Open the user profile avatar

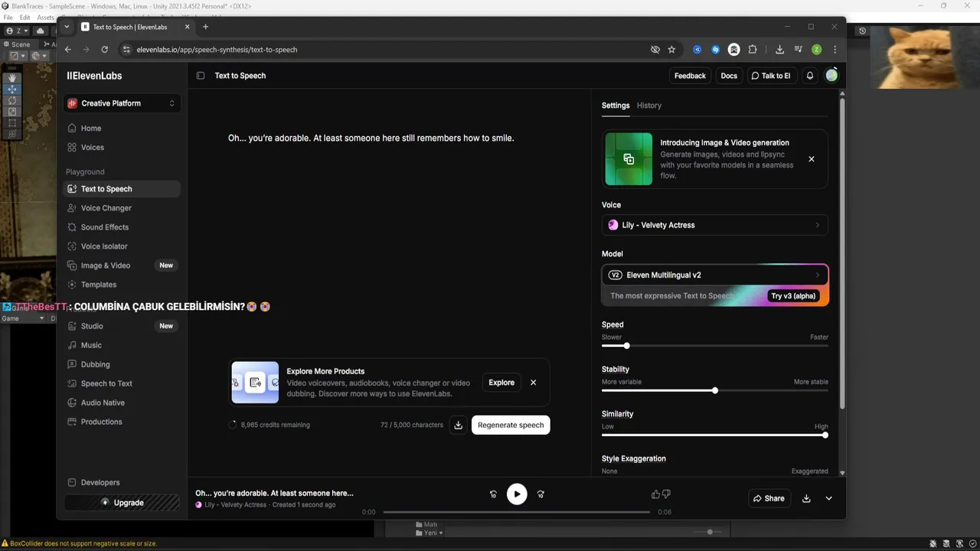(831, 75)
